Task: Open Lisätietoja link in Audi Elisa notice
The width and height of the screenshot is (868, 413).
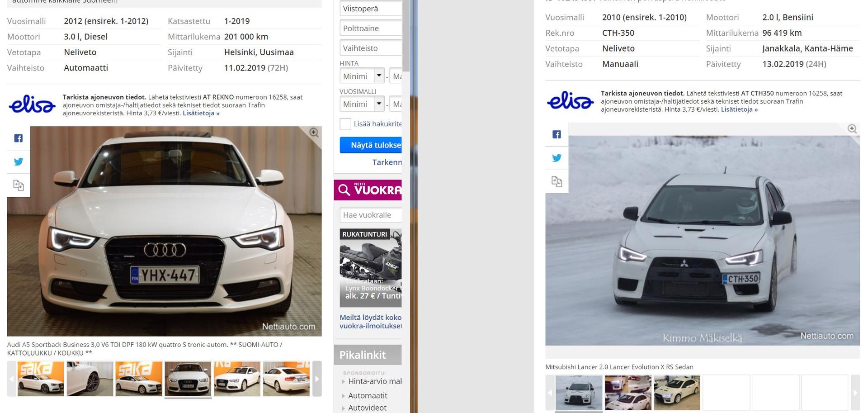Action: (201, 113)
